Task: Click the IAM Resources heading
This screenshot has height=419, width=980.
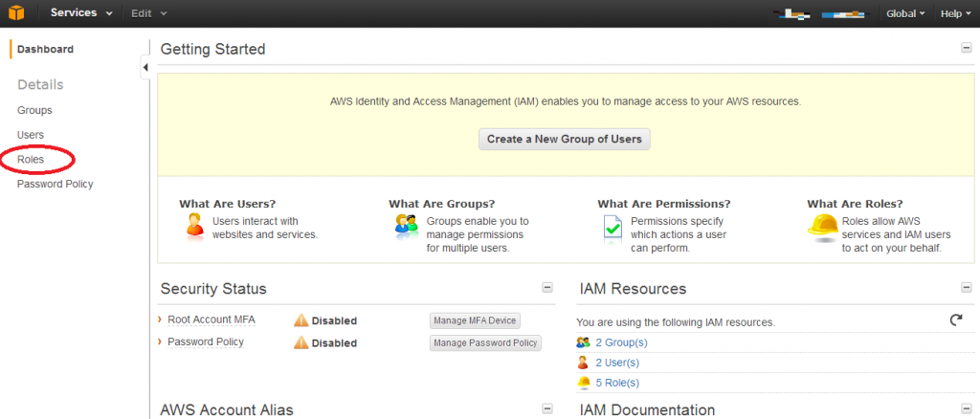Action: (x=634, y=289)
